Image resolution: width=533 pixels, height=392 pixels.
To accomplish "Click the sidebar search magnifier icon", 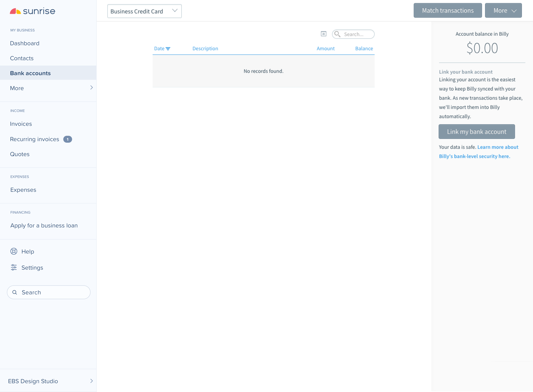I will click(15, 292).
